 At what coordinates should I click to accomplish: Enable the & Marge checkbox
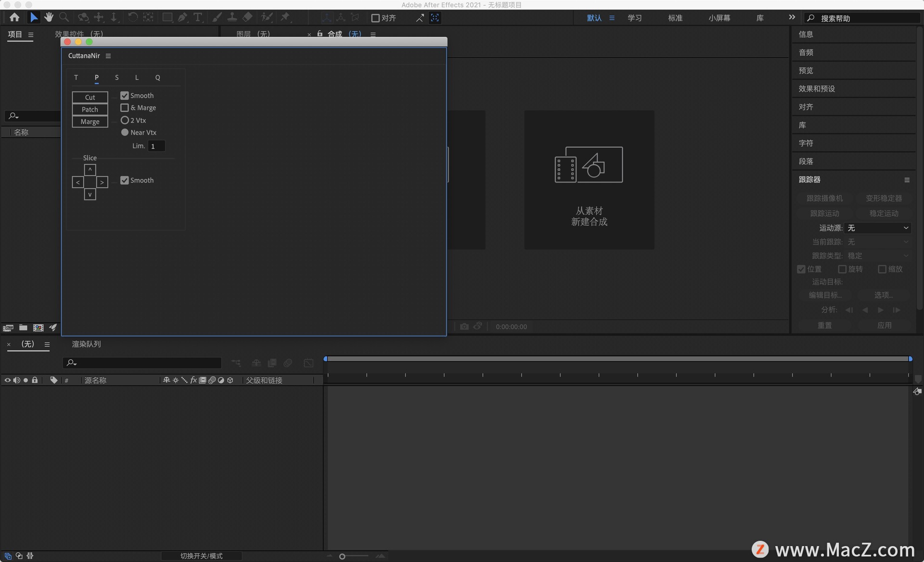click(x=125, y=108)
